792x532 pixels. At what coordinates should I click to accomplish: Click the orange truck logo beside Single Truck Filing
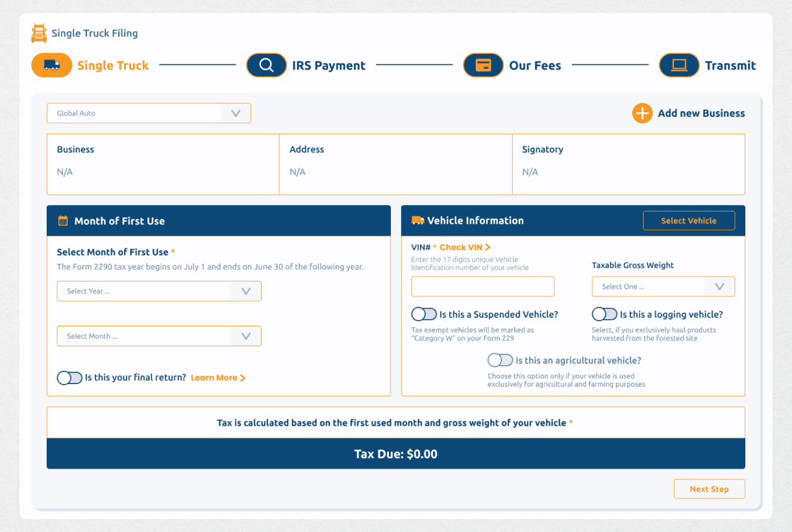(39, 33)
